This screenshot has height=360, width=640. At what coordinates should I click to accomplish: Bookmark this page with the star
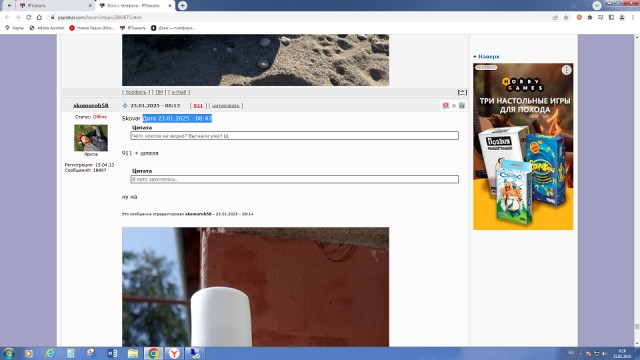click(566, 18)
